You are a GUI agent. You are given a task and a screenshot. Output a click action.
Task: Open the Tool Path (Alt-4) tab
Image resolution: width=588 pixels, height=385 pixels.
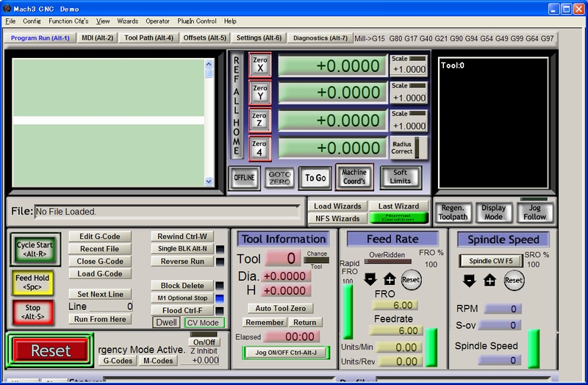[149, 37]
